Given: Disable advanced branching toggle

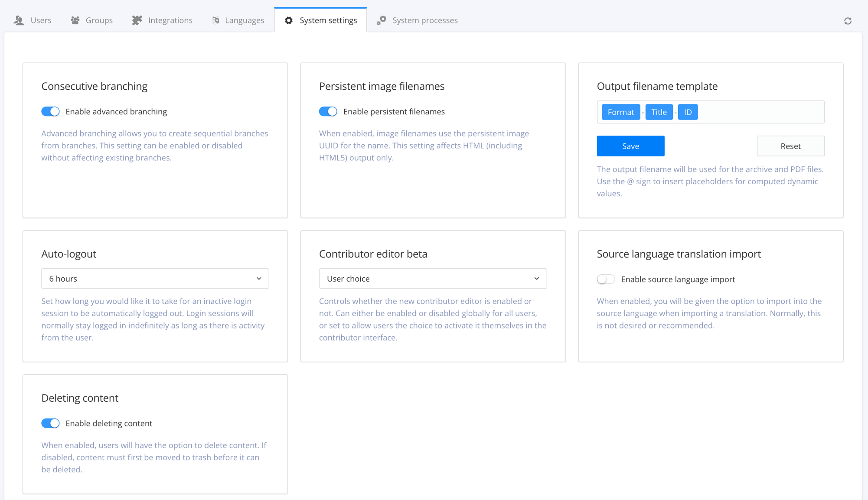Looking at the screenshot, I should click(x=50, y=111).
